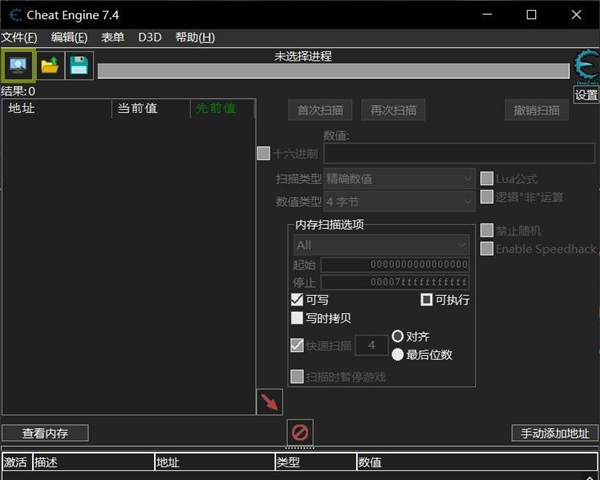This screenshot has width=600, height=480.
Task: Click the title bar Cheat Engine icon
Action: (15, 14)
